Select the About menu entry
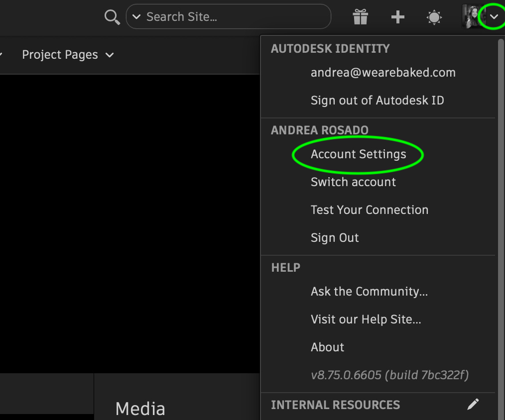The width and height of the screenshot is (505, 420). tap(327, 347)
